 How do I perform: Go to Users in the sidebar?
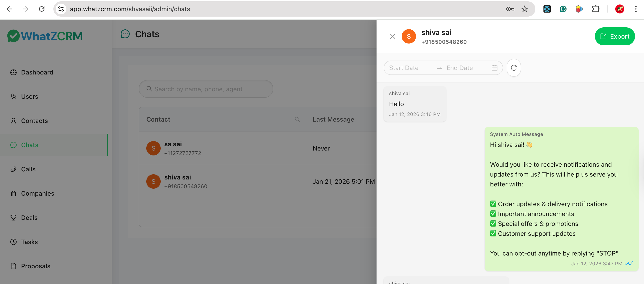tap(29, 96)
